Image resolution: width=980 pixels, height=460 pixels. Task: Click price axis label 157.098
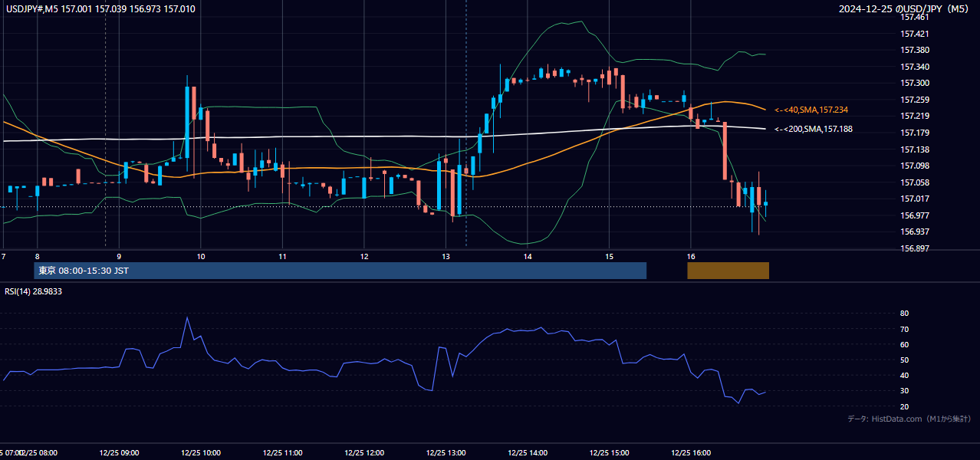click(914, 166)
